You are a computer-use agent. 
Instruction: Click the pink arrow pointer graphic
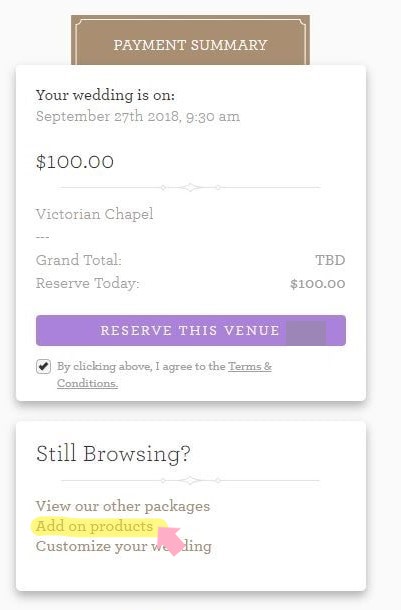(171, 540)
